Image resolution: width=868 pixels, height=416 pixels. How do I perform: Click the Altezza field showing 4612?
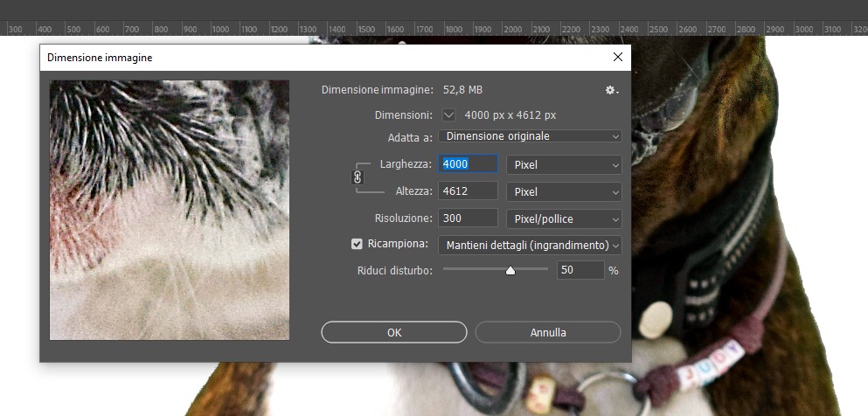468,191
